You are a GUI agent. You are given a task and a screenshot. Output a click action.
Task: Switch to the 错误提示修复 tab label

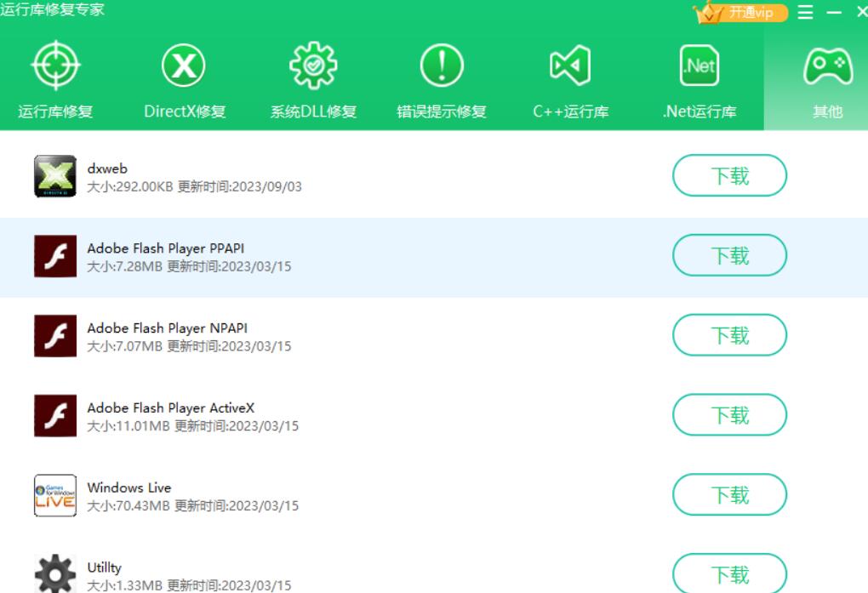click(441, 111)
